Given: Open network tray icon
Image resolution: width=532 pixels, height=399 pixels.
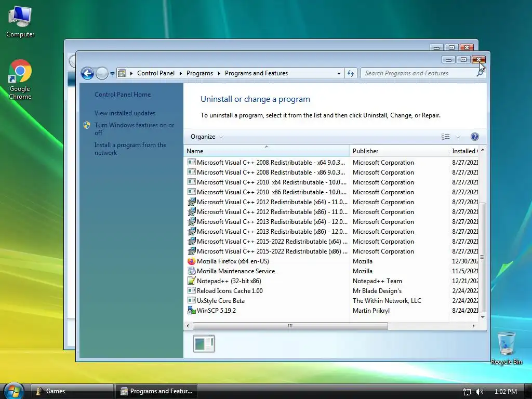Looking at the screenshot, I should [x=467, y=392].
